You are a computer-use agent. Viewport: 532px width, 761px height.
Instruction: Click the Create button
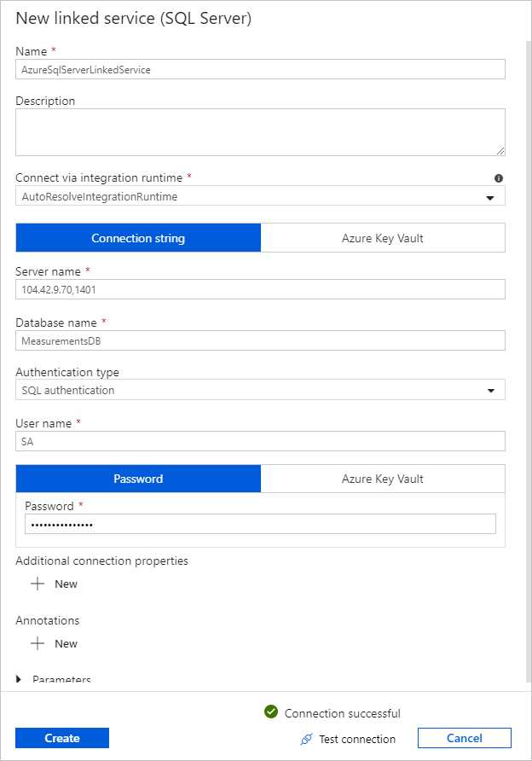61,737
